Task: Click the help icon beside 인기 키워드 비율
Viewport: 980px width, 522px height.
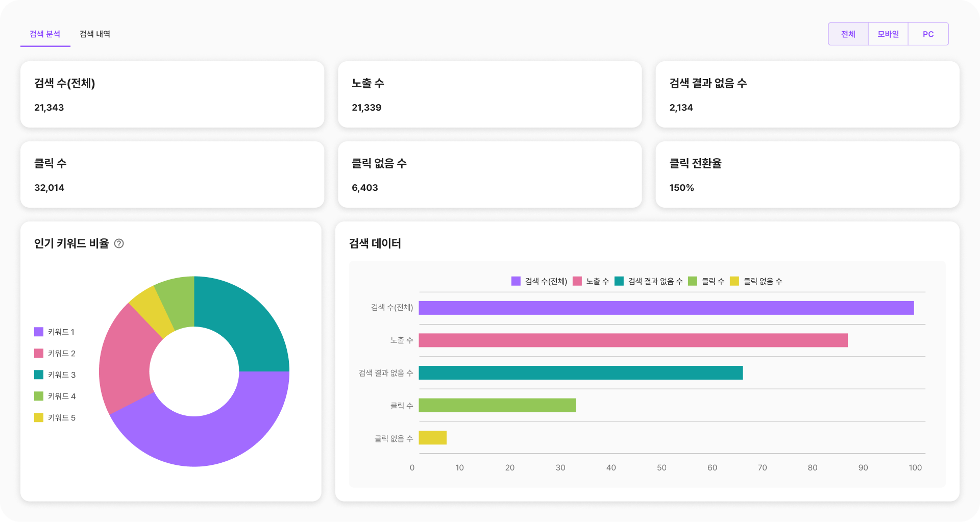Action: pyautogui.click(x=119, y=243)
